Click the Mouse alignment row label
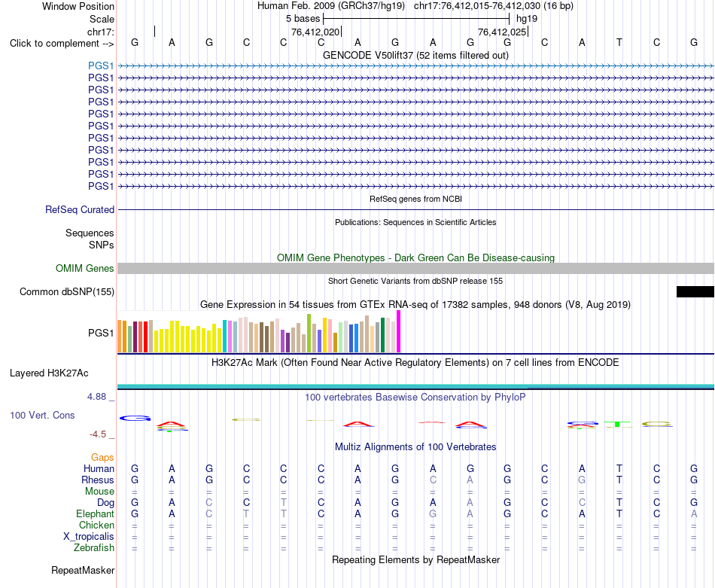This screenshot has height=588, width=715. [99, 492]
